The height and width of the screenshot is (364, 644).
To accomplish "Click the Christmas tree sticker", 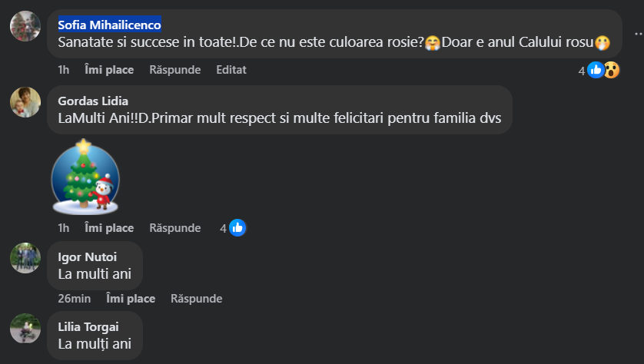I will click(85, 177).
